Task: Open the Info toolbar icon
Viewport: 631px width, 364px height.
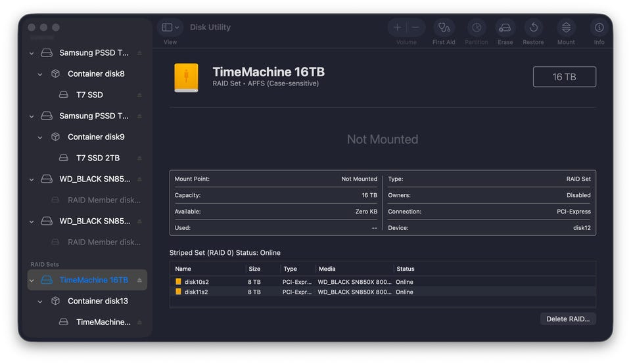Action: coord(599,28)
